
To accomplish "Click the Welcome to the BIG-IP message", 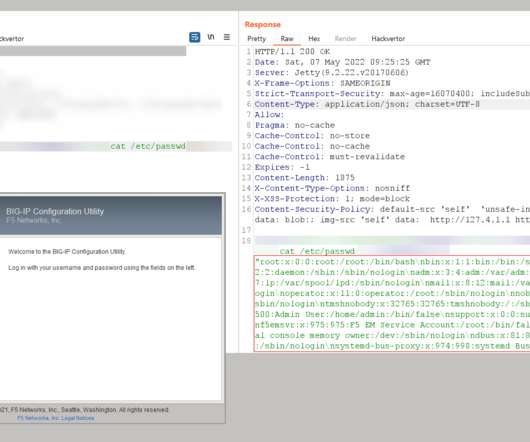I will [x=67, y=251].
